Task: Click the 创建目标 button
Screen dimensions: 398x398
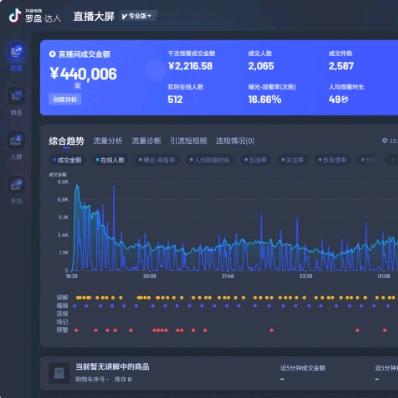Action: [x=65, y=99]
